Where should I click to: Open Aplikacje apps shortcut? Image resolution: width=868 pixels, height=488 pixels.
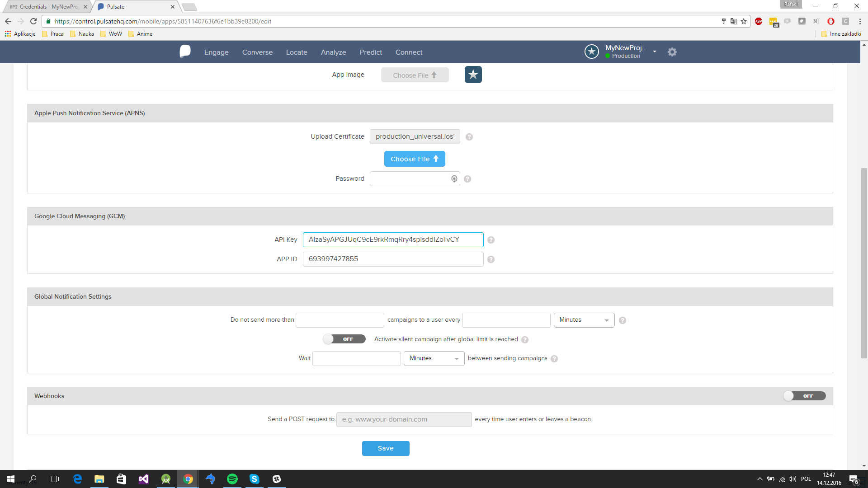20,34
